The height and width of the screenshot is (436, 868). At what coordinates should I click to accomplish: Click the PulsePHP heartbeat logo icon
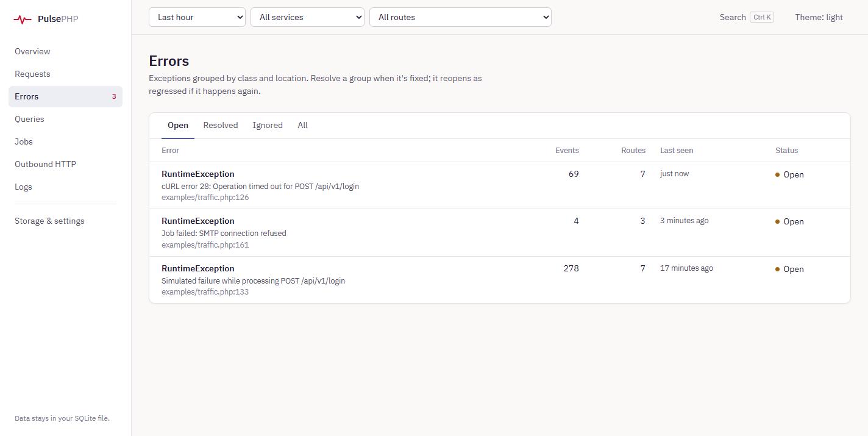click(23, 19)
